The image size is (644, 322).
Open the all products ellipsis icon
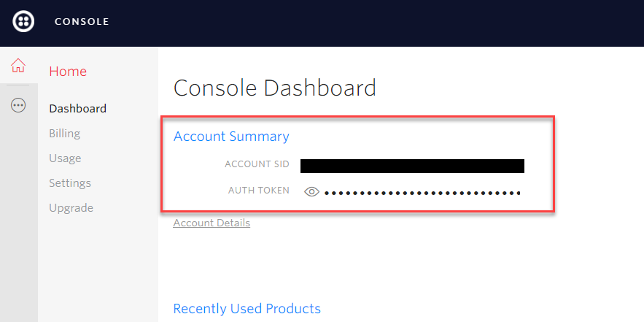pos(18,105)
